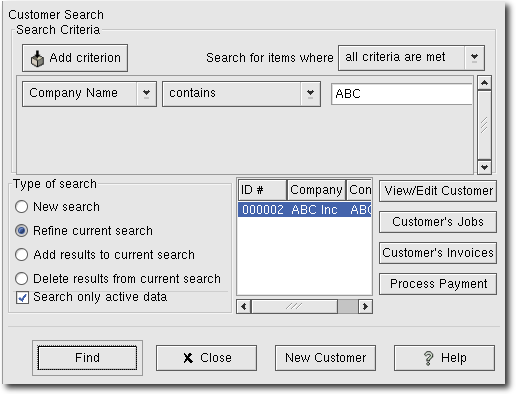Toggle Search only active data checkbox
Viewport: 516px width, 394px height.
click(x=22, y=297)
